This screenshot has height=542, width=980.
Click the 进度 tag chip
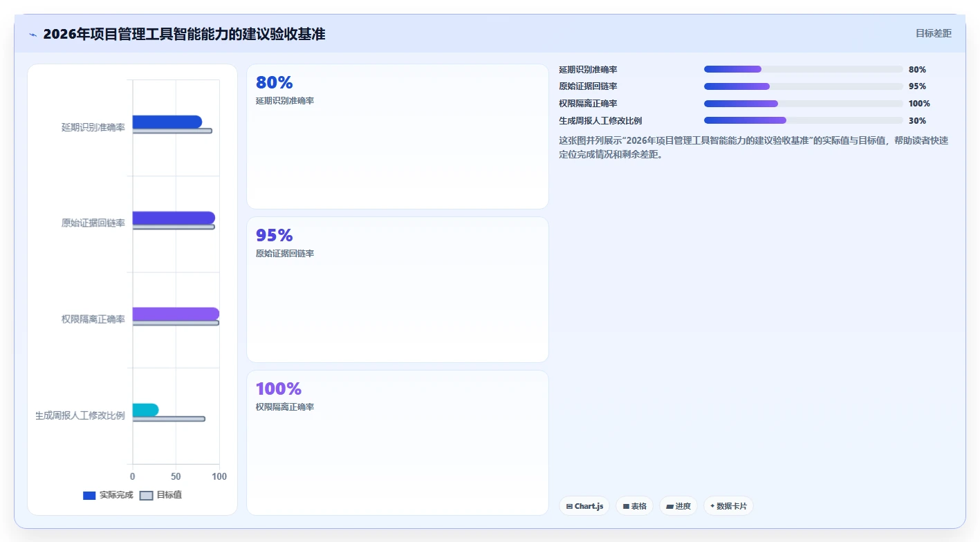click(x=678, y=506)
